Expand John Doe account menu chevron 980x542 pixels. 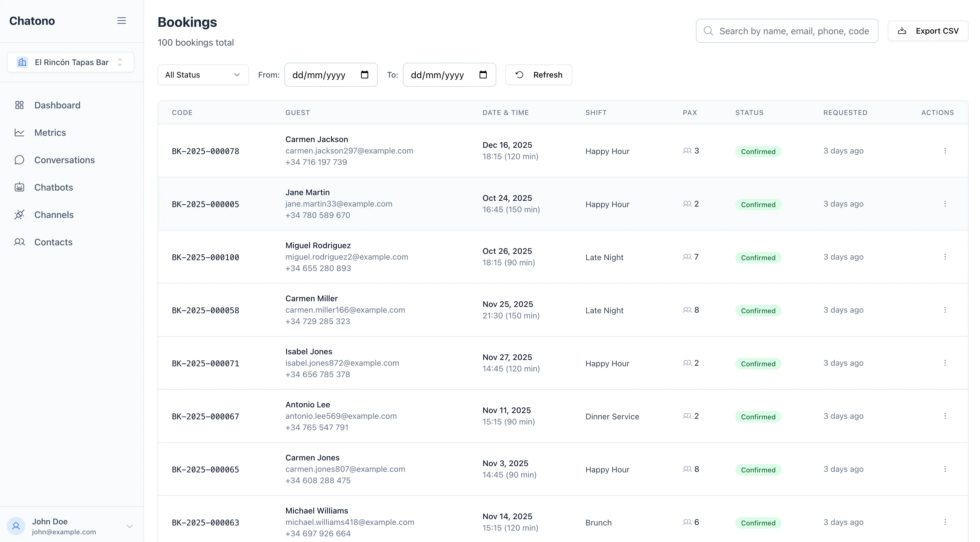click(x=129, y=526)
